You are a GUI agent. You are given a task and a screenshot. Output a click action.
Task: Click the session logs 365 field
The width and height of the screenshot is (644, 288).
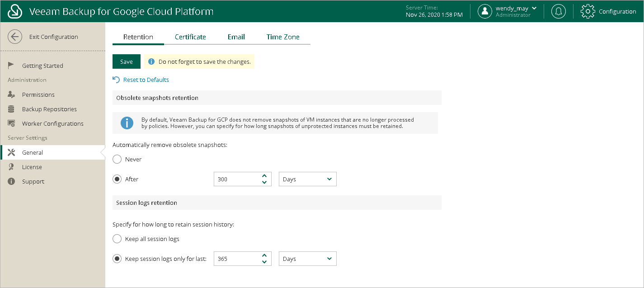click(237, 259)
